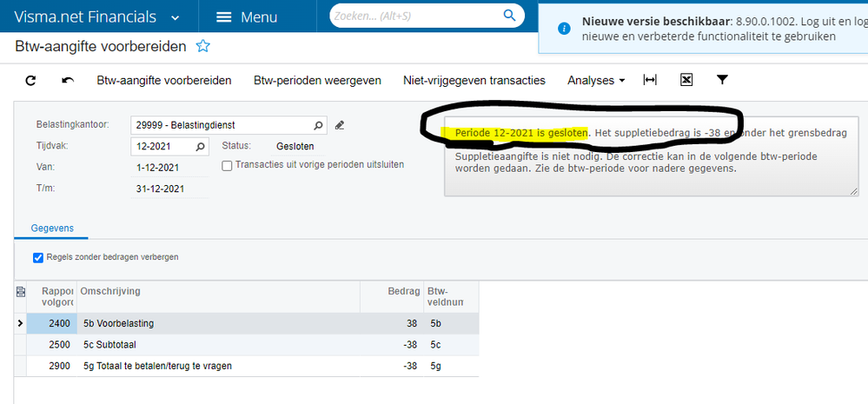Click the 'Btw-aangifte voorbereiden' toolbar button
The width and height of the screenshot is (868, 404).
click(x=164, y=80)
